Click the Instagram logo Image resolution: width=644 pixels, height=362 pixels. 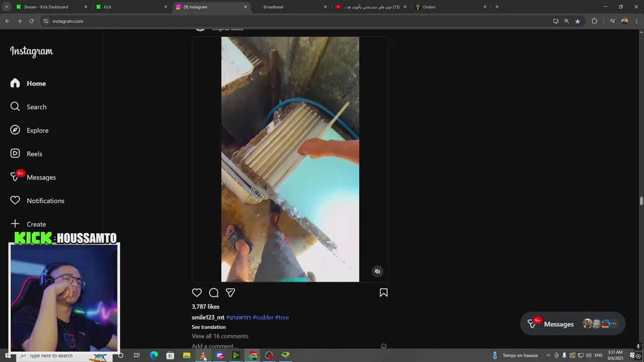pyautogui.click(x=31, y=51)
